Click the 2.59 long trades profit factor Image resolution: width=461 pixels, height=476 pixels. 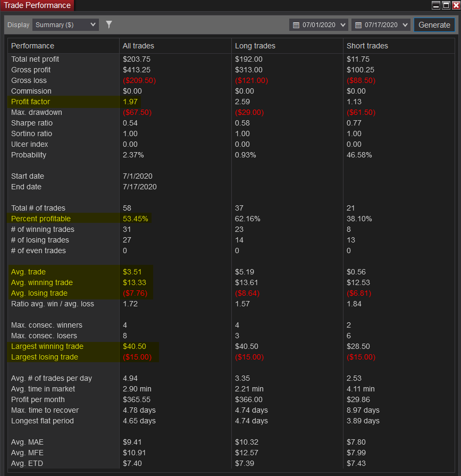click(242, 102)
